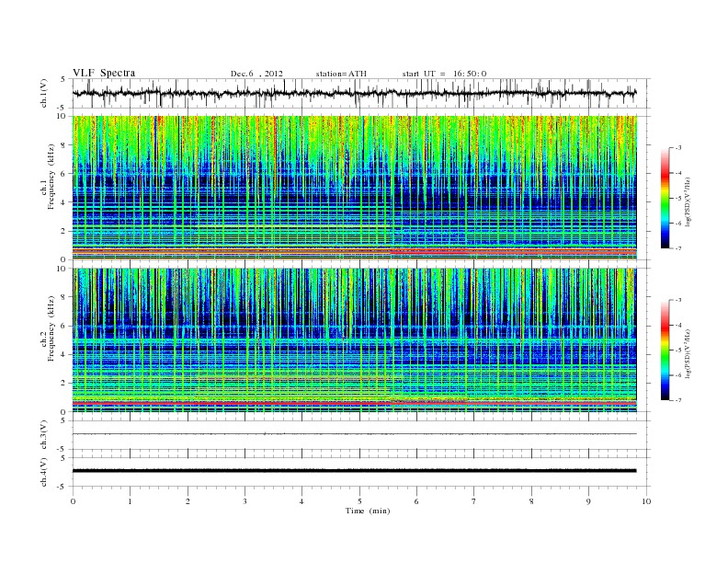Click the ch.2 spectrogram color bar
The image size is (728, 563).
click(665, 350)
